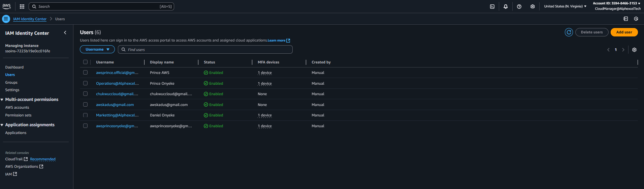Select the Operations@Alphexcel user checkbox
The height and width of the screenshot is (189, 644).
click(85, 83)
